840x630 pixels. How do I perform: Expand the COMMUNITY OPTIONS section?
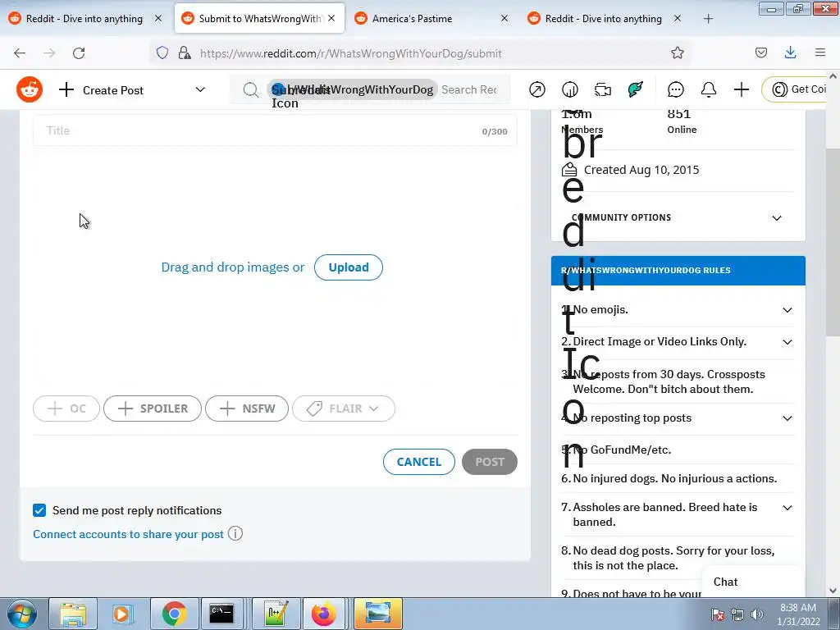click(677, 217)
